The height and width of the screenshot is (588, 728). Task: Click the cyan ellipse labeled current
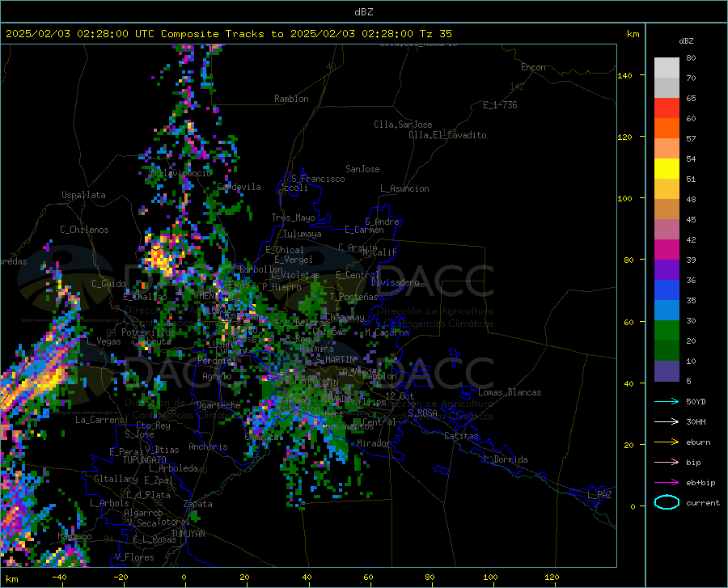pos(667,502)
